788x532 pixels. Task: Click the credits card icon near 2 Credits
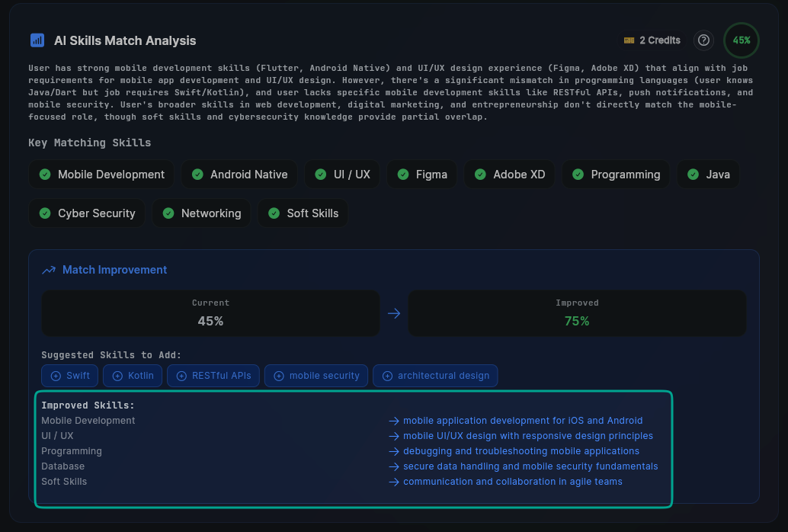click(x=629, y=40)
